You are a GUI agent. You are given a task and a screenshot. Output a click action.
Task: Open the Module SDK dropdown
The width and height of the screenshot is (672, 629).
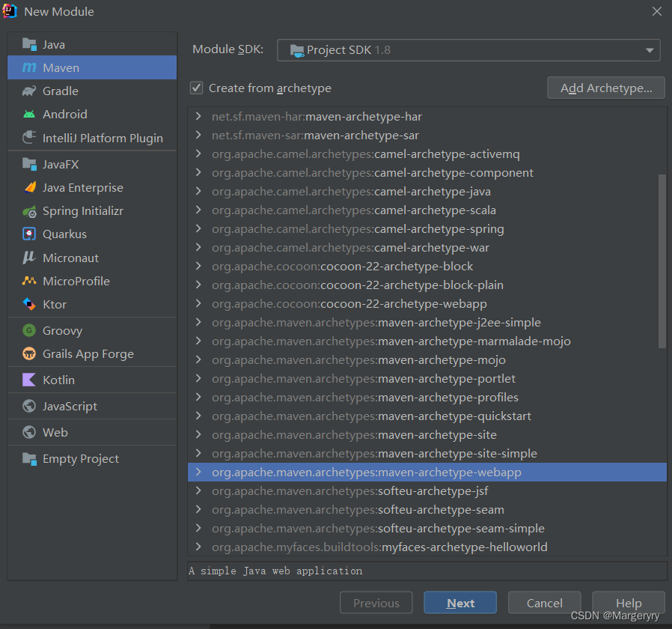click(x=648, y=50)
